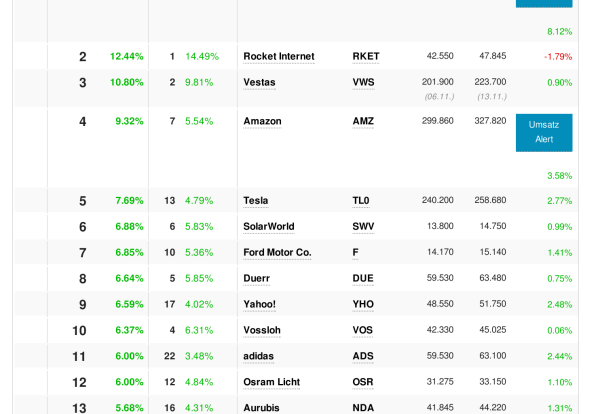Click the Vestas stock name
The height and width of the screenshot is (414, 600).
[260, 82]
